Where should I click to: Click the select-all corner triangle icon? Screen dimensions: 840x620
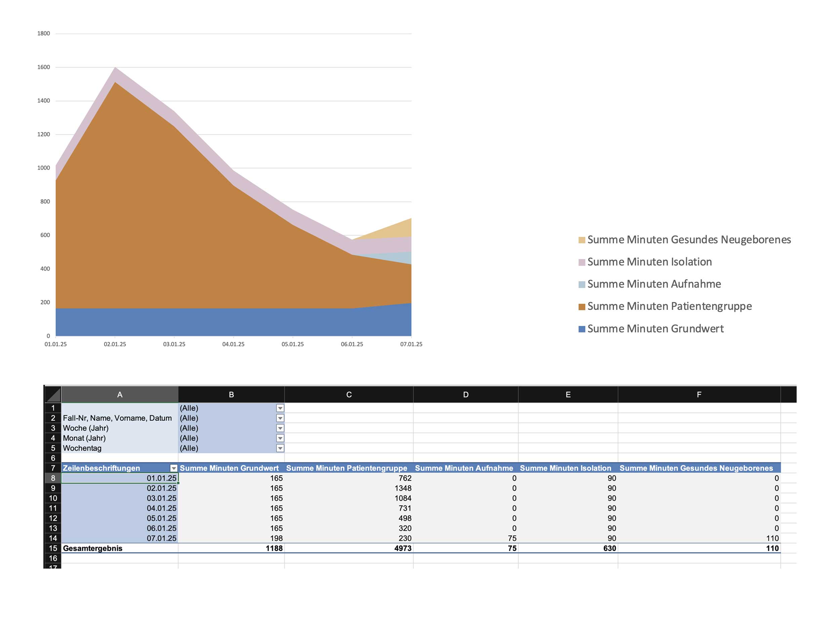53,395
